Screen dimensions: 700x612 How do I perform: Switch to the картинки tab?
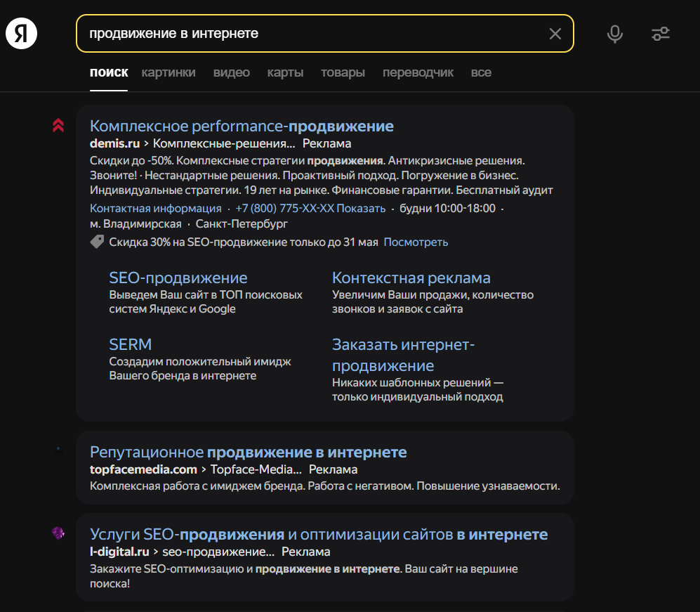[169, 72]
